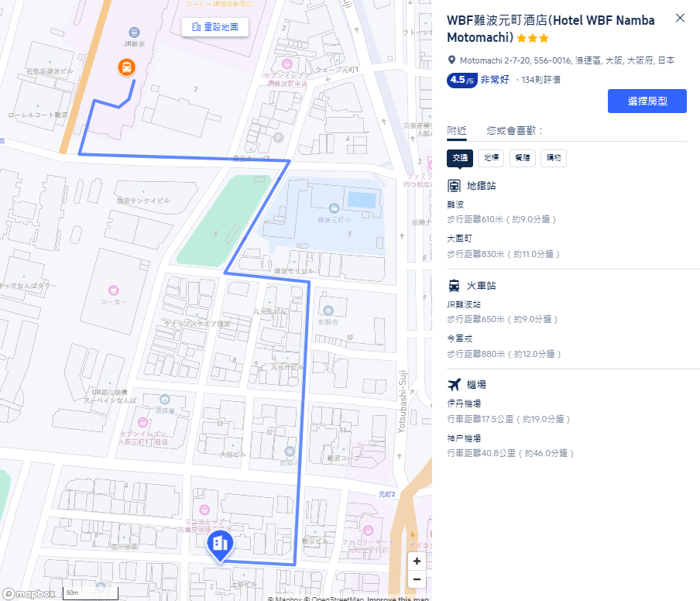The width and height of the screenshot is (700, 601).
Task: Click the subway station section icon
Action: click(x=454, y=186)
